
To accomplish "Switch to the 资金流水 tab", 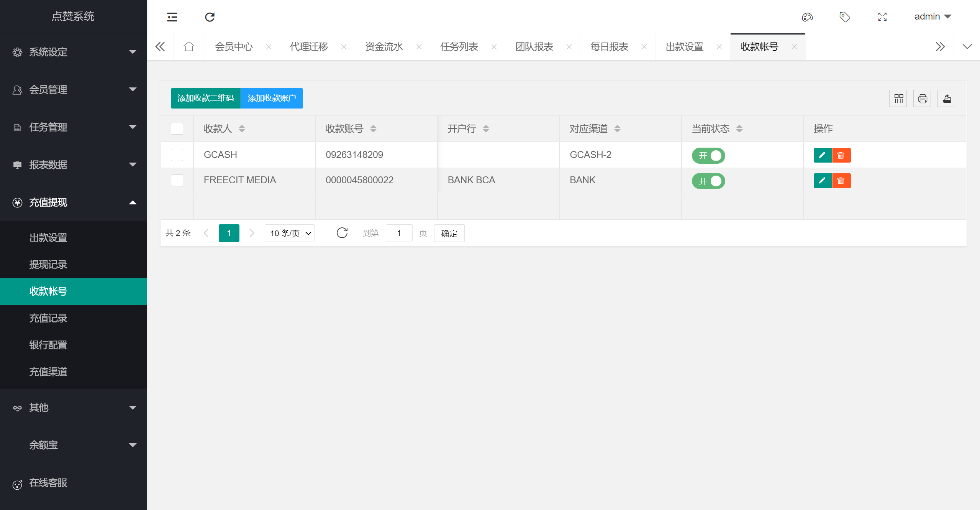I will tap(384, 47).
